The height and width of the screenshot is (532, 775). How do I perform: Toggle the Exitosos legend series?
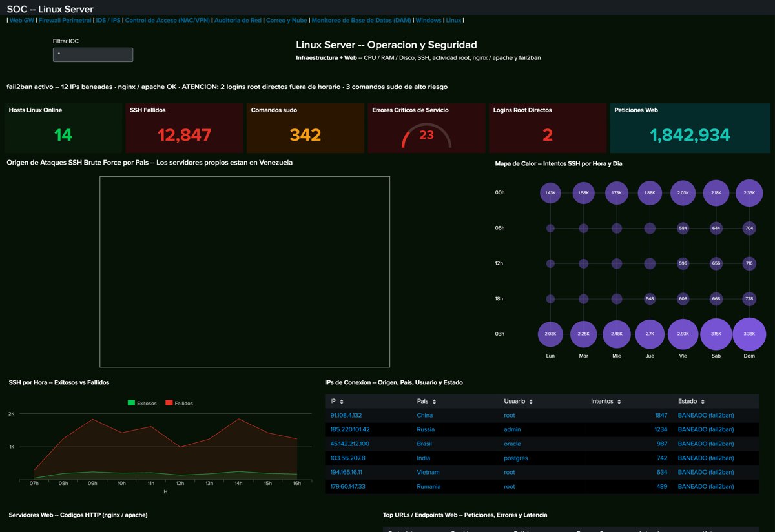click(142, 403)
